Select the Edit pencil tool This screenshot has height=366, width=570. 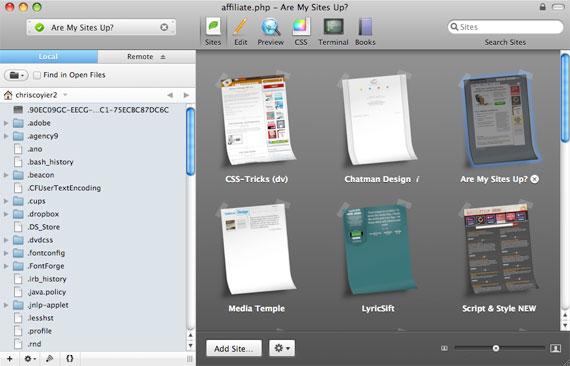click(240, 27)
